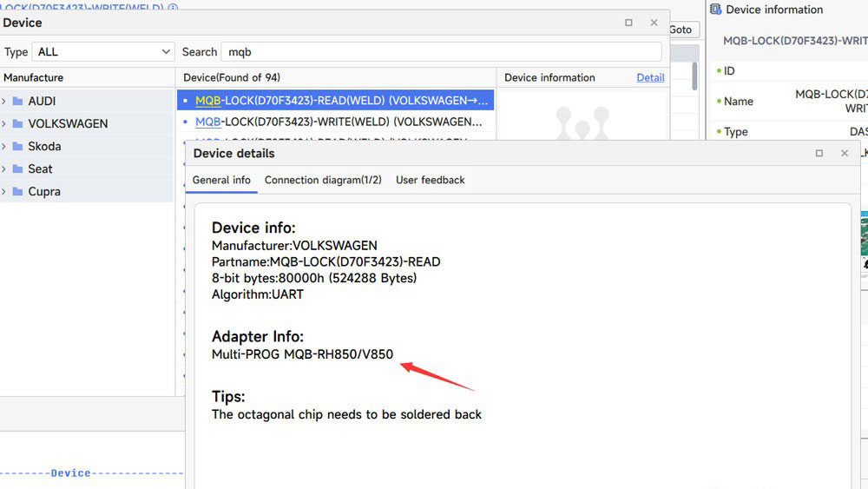Expand the VOLKSWAGEN manufacturer tree node
The width and height of the screenshot is (868, 489).
point(4,123)
